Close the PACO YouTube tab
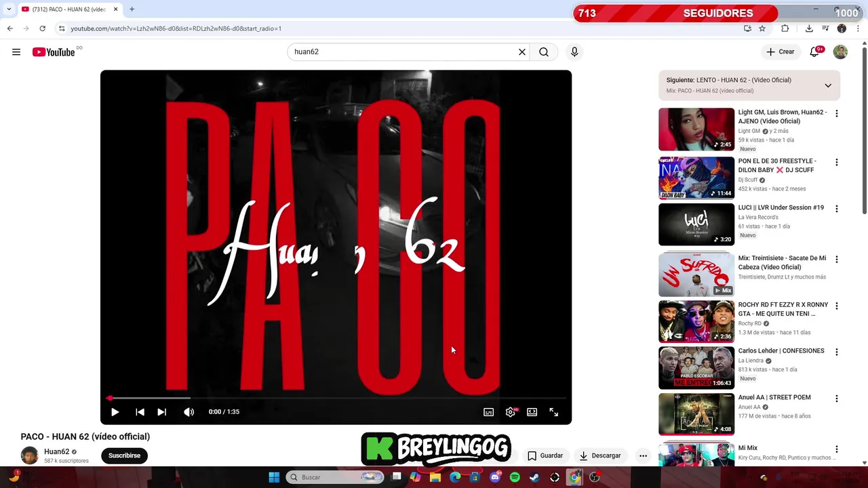This screenshot has height=488, width=868. (x=115, y=9)
